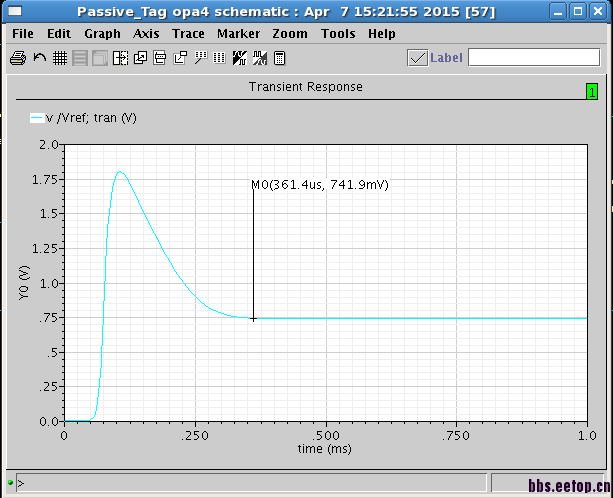Click the Label text input field

click(534, 57)
